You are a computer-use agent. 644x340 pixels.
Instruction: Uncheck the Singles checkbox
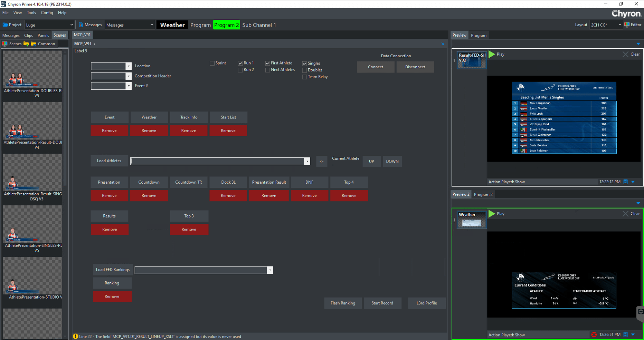click(305, 64)
